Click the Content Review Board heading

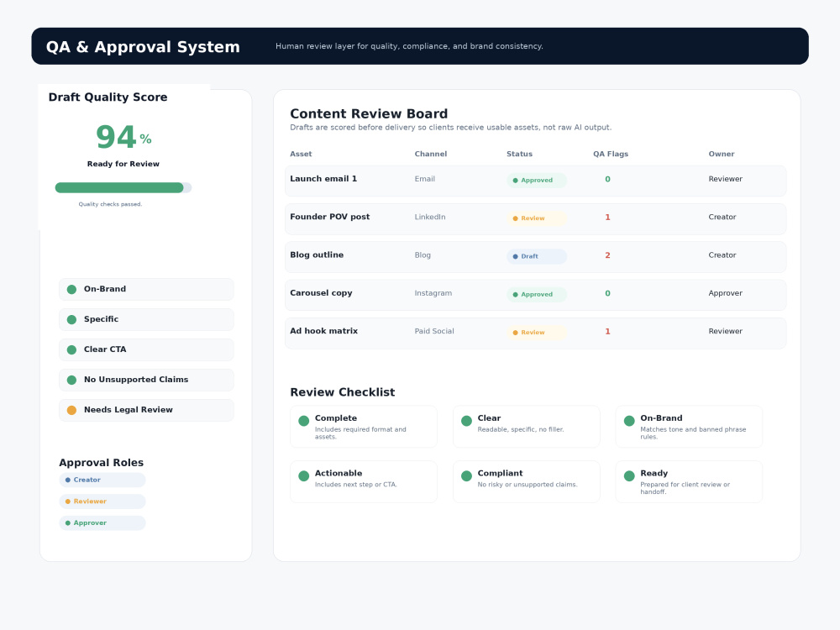pyautogui.click(x=369, y=113)
